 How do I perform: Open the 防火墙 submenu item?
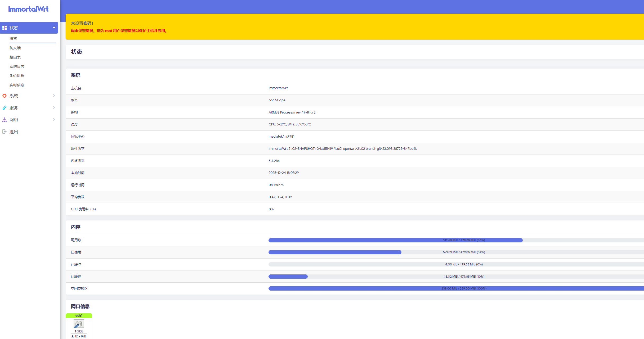pyautogui.click(x=15, y=48)
